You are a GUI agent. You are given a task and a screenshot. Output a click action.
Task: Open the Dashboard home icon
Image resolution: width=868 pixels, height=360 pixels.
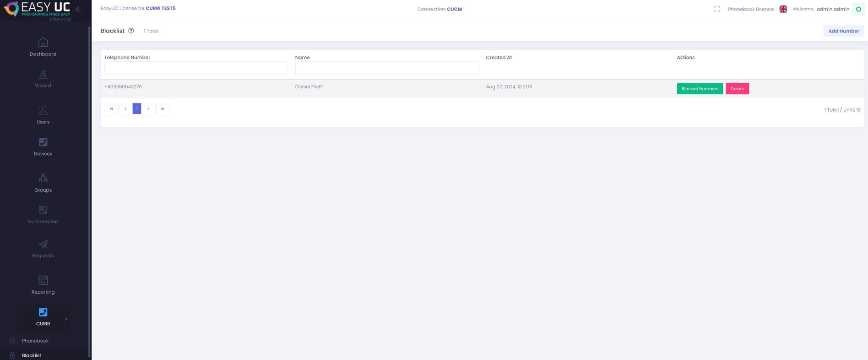coord(43,43)
